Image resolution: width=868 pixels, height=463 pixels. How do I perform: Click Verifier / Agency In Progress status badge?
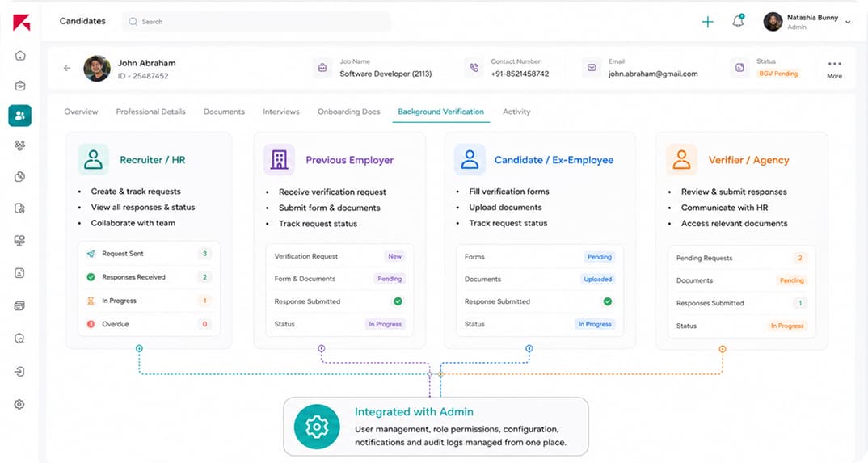tap(787, 326)
